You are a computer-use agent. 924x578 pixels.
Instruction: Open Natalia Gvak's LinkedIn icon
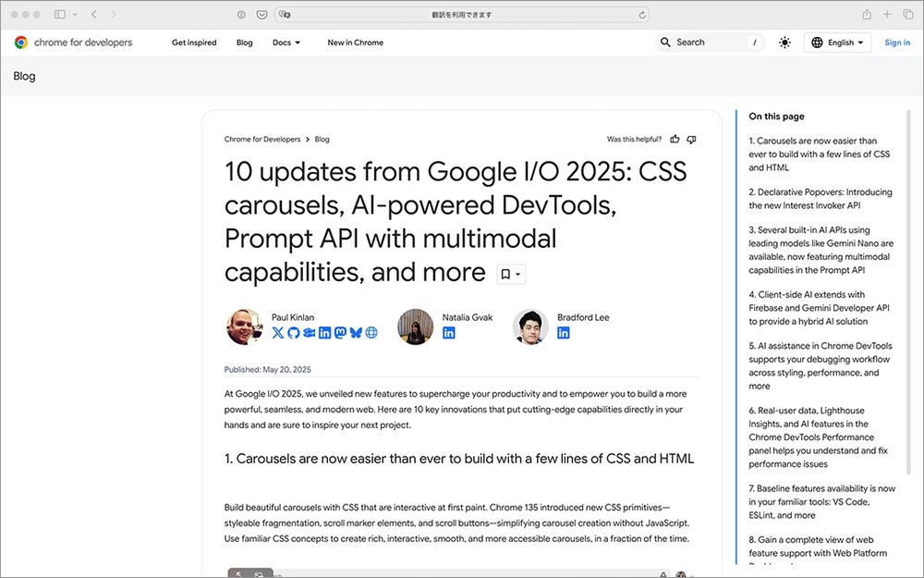[449, 333]
